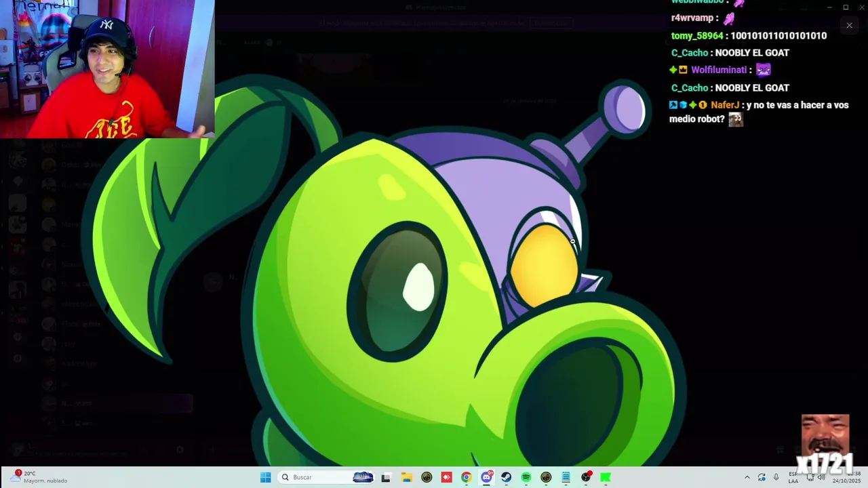Open the Notepad taskbar icon
This screenshot has width=868, height=488.
(x=566, y=477)
